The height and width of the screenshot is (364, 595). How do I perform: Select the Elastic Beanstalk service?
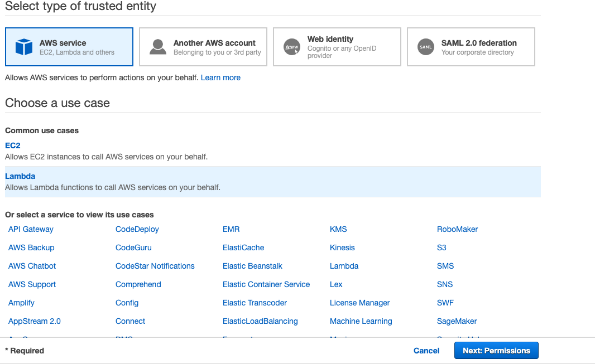(x=252, y=266)
